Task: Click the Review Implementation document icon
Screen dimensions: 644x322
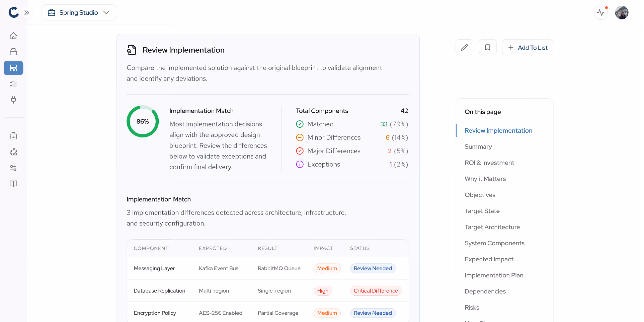Action: 132,50
